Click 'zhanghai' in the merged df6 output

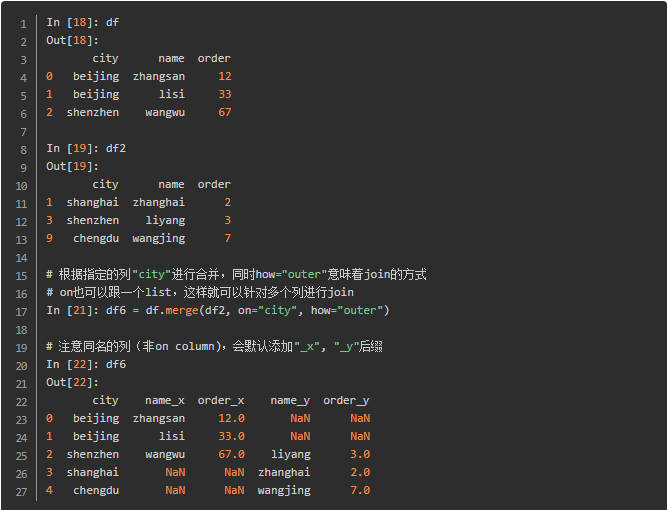tap(284, 472)
